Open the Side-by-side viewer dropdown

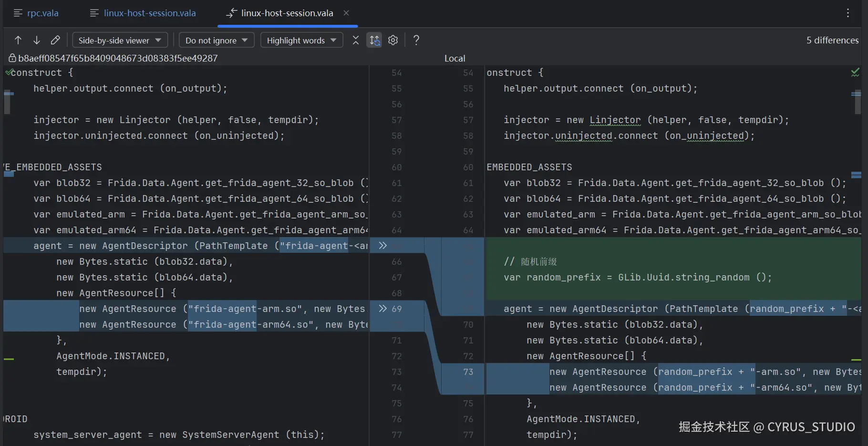click(120, 40)
